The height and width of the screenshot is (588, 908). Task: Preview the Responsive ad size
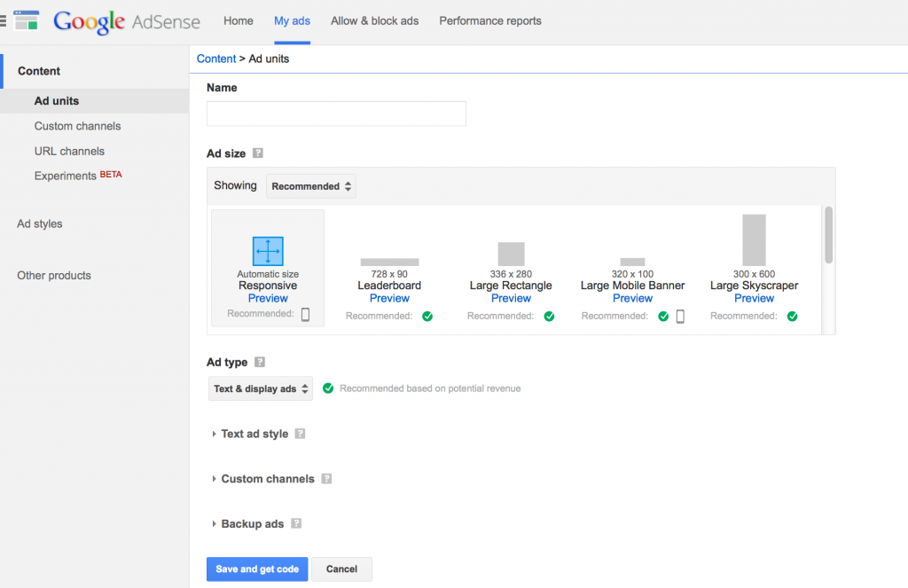click(268, 298)
